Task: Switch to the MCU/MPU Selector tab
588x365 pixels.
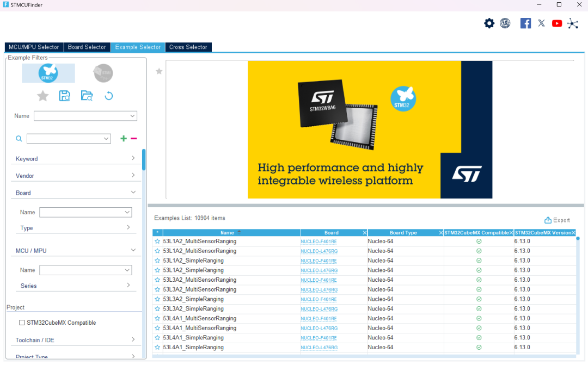Action: coord(34,47)
